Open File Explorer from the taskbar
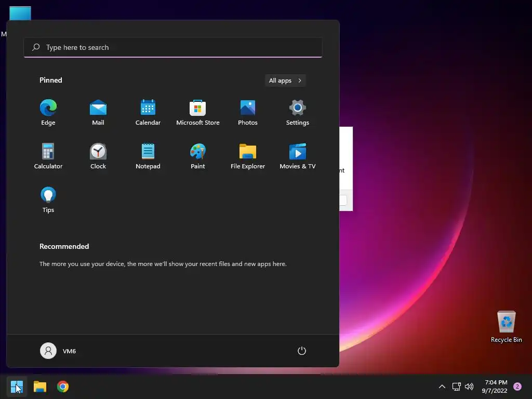Image resolution: width=532 pixels, height=399 pixels. (39, 387)
